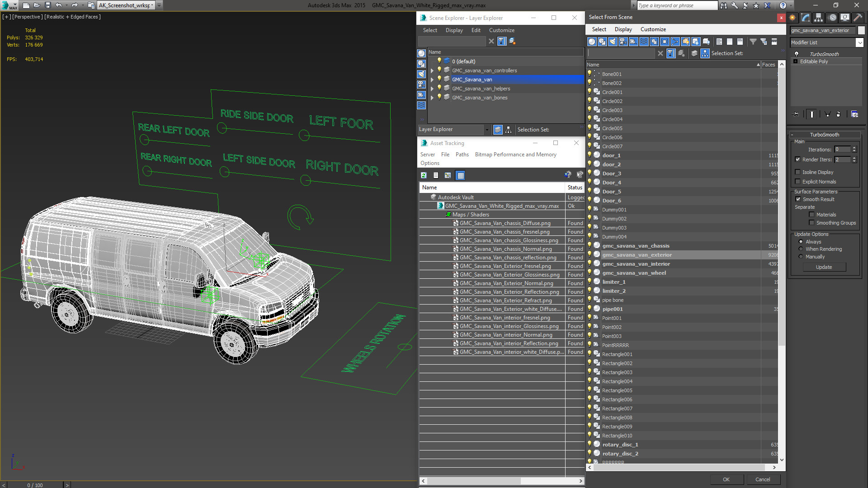This screenshot has height=488, width=868.
Task: Open Bitmap Performance and Memory menu
Action: 515,155
